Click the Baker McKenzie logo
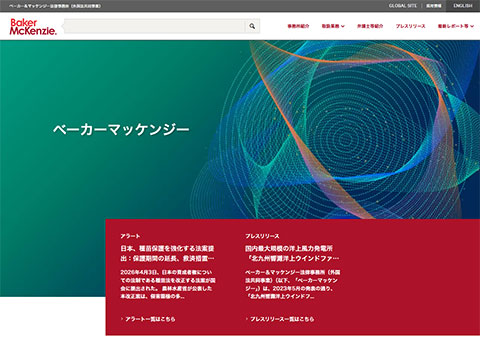The height and width of the screenshot is (360, 480). pyautogui.click(x=33, y=27)
